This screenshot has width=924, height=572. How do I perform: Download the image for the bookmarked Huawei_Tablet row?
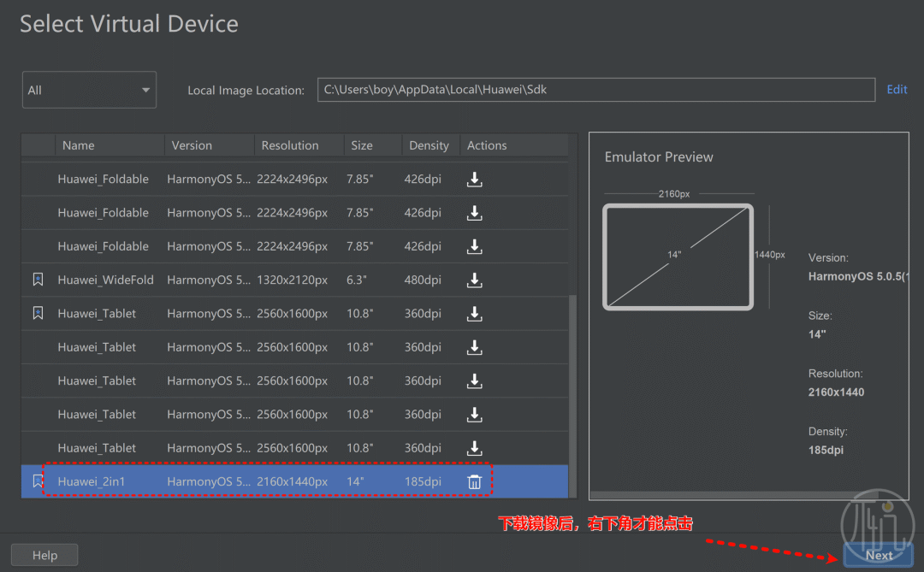coord(474,314)
